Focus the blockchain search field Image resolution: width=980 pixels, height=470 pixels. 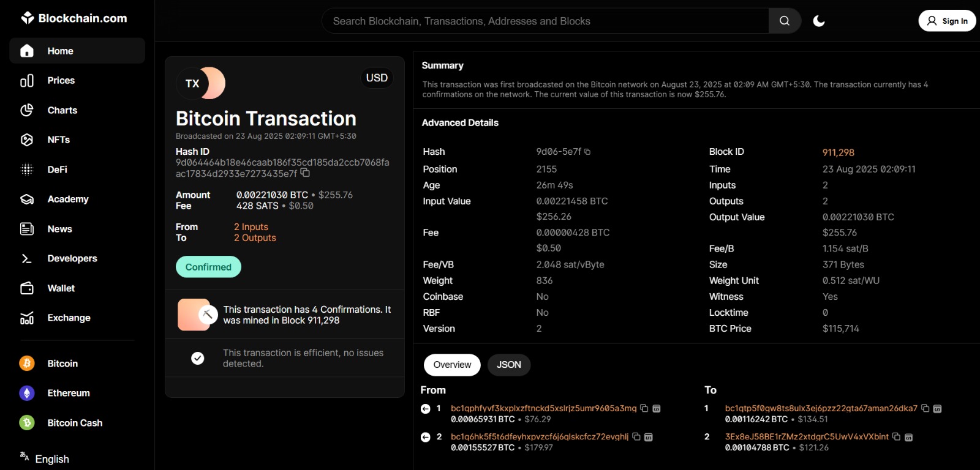point(545,21)
